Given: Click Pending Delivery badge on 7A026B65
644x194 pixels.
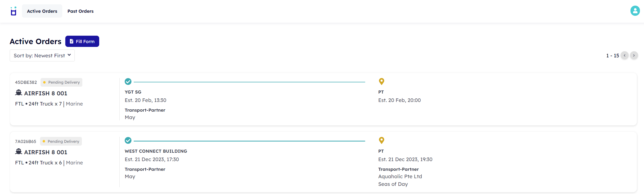Looking at the screenshot, I should pos(61,141).
